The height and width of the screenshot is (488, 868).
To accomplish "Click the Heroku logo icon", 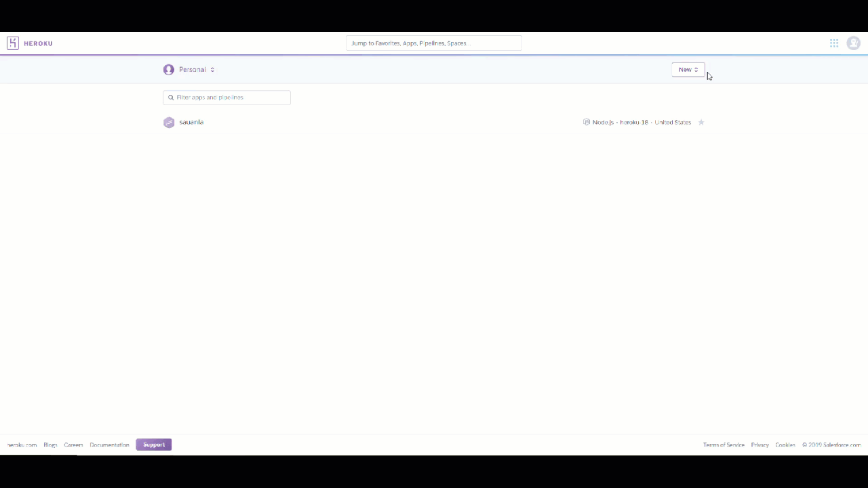I will [13, 43].
